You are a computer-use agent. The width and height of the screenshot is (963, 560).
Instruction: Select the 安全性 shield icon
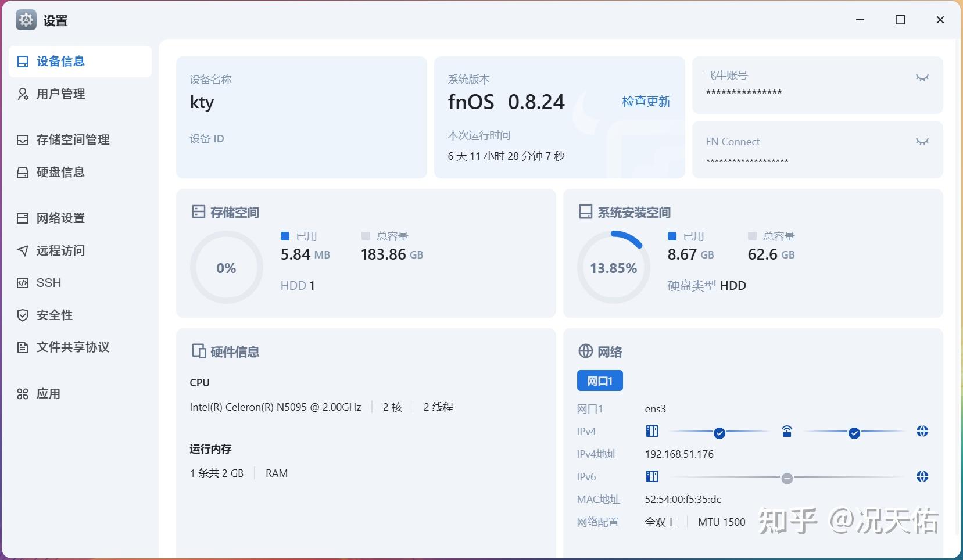click(23, 315)
